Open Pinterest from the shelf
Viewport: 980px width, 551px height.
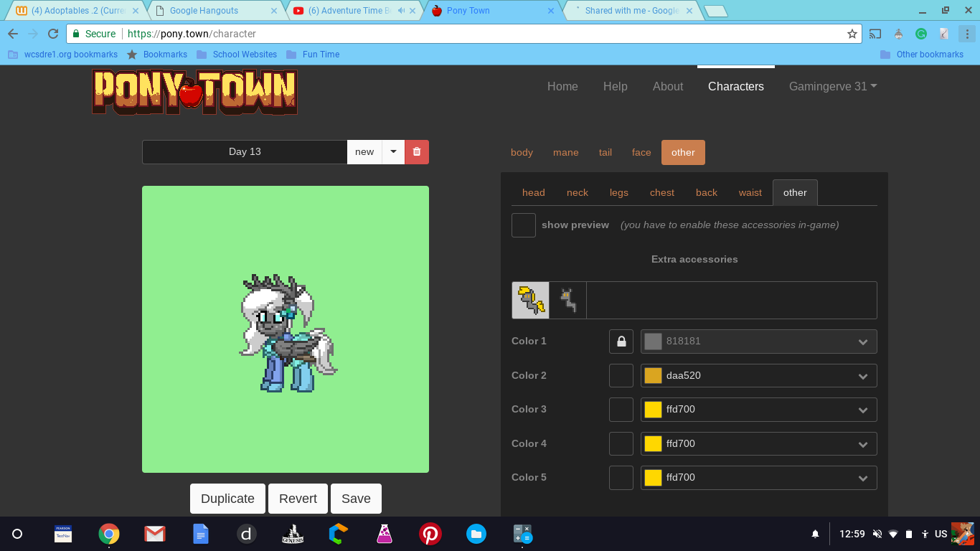(430, 534)
